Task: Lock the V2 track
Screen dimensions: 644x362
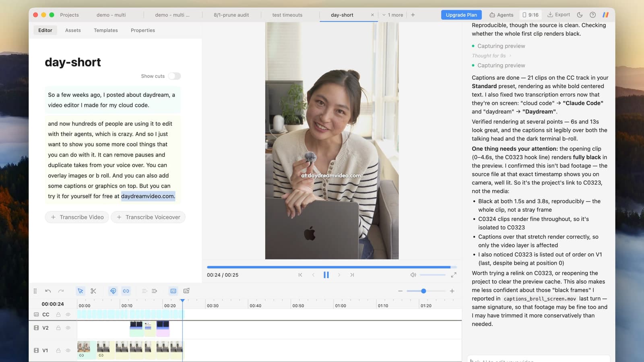Action: pyautogui.click(x=58, y=328)
